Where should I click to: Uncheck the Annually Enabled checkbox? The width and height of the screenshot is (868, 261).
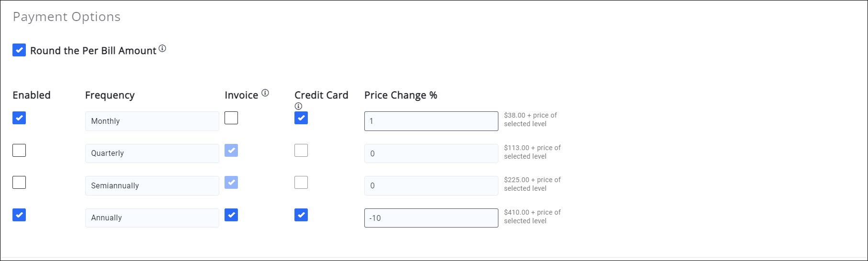[19, 215]
